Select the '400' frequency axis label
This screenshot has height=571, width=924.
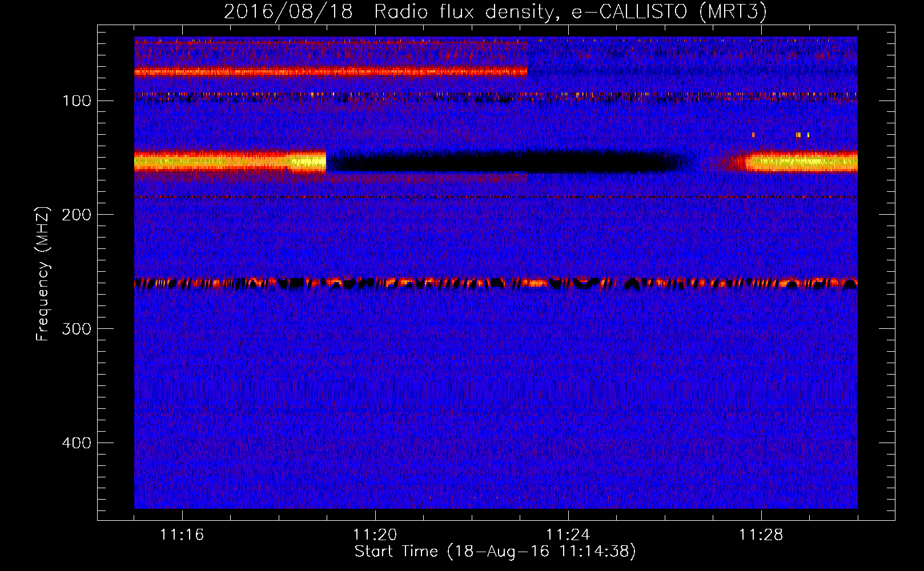(x=77, y=443)
